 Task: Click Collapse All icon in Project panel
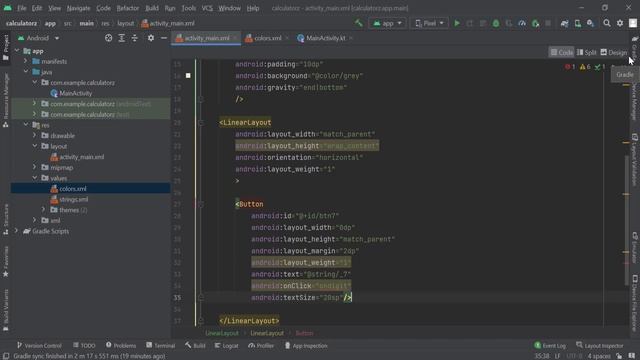pyautogui.click(x=135, y=38)
